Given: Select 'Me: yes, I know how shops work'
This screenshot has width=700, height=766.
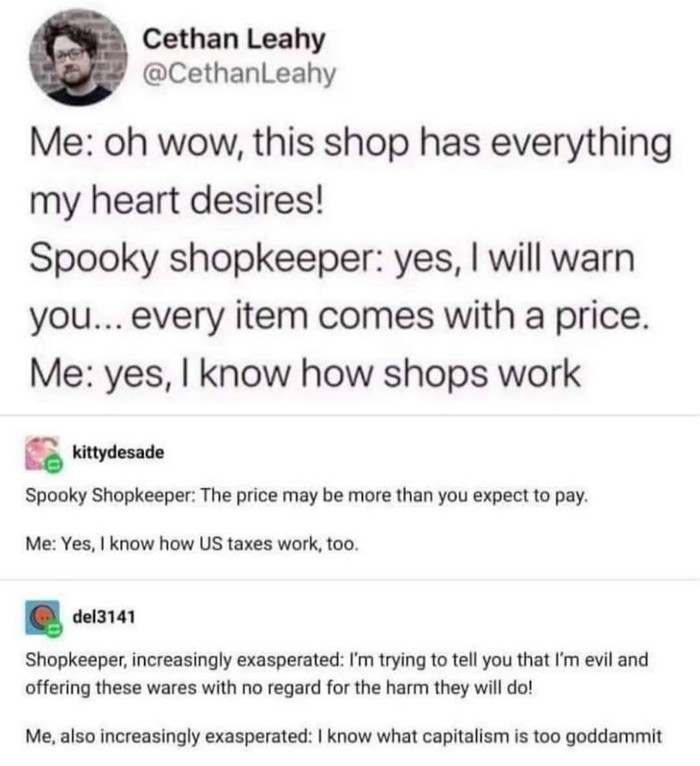Looking at the screenshot, I should (x=305, y=374).
